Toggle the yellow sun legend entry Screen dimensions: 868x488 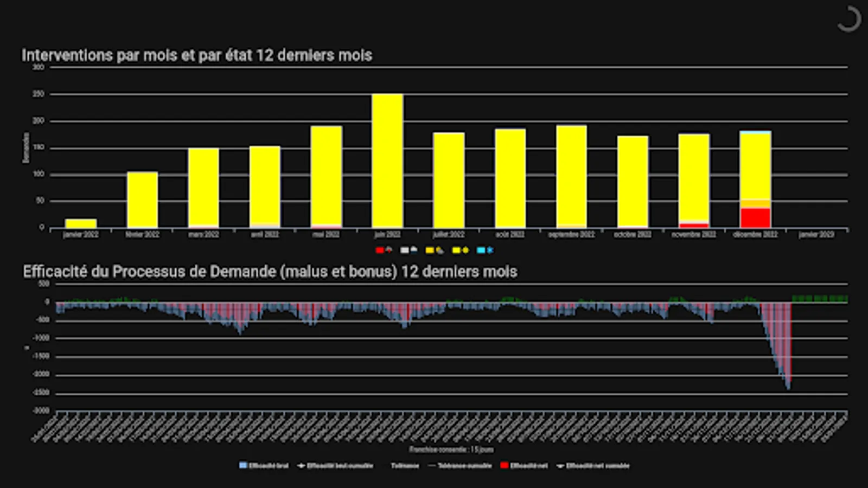(x=461, y=250)
